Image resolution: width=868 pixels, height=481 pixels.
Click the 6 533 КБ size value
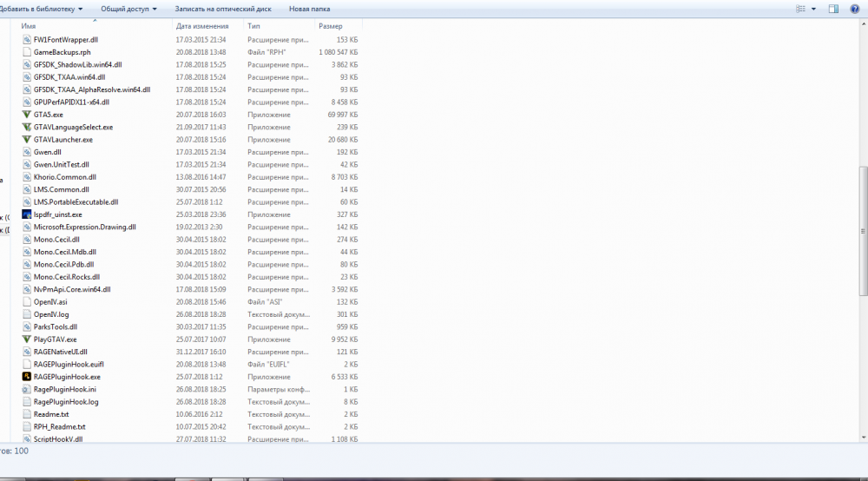(345, 377)
